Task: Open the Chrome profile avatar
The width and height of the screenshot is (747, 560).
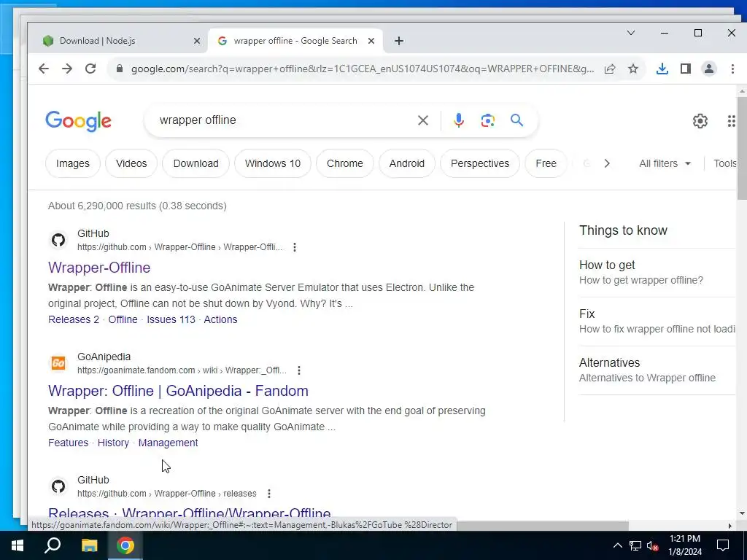Action: pyautogui.click(x=709, y=69)
